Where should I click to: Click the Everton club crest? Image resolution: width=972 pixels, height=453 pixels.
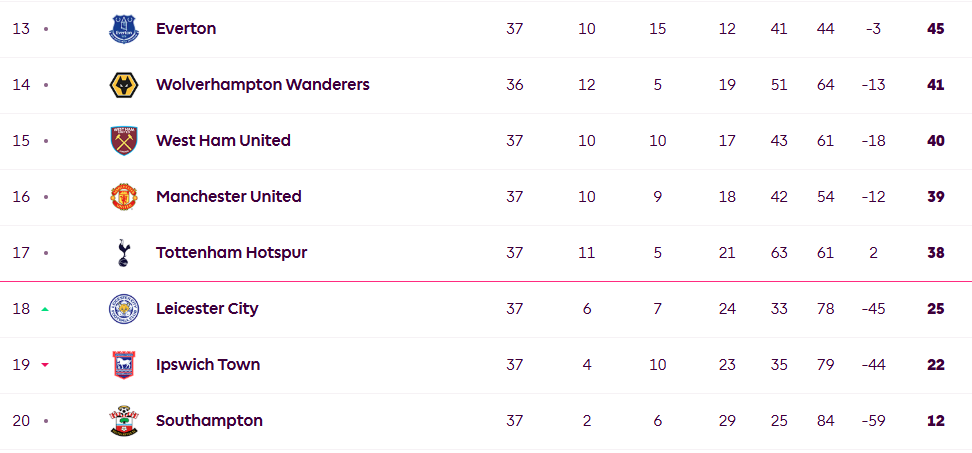pyautogui.click(x=124, y=29)
